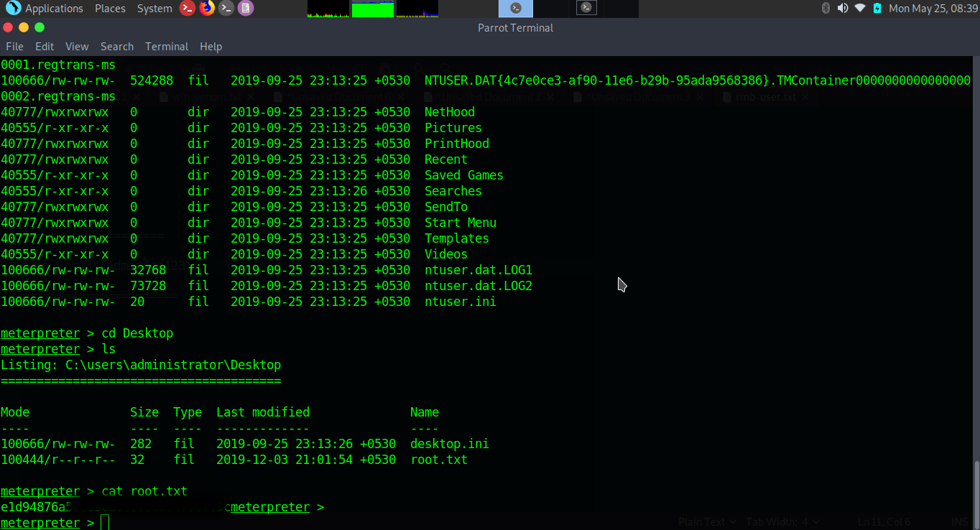Open the red terminal launcher icon

pos(187,9)
